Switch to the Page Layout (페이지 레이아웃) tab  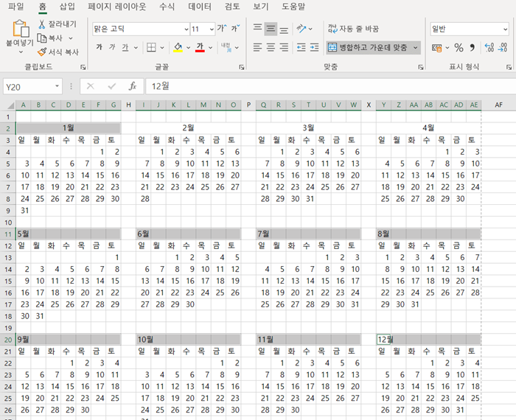pyautogui.click(x=116, y=6)
